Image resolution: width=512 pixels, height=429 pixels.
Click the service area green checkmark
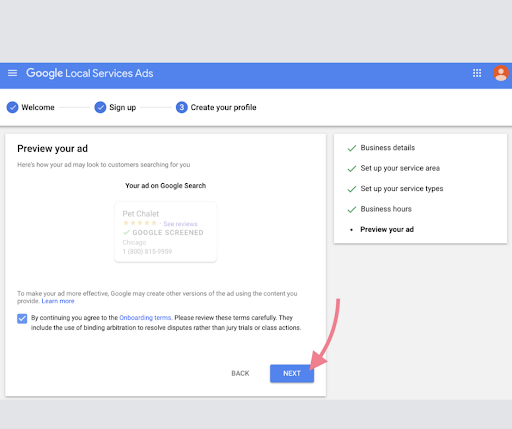click(x=352, y=169)
